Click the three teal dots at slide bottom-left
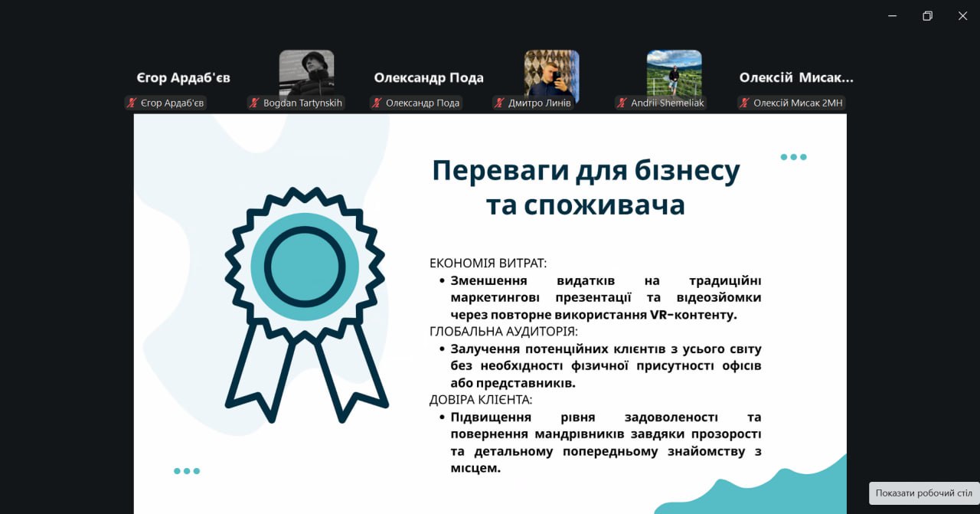The width and height of the screenshot is (980, 514). tap(187, 471)
